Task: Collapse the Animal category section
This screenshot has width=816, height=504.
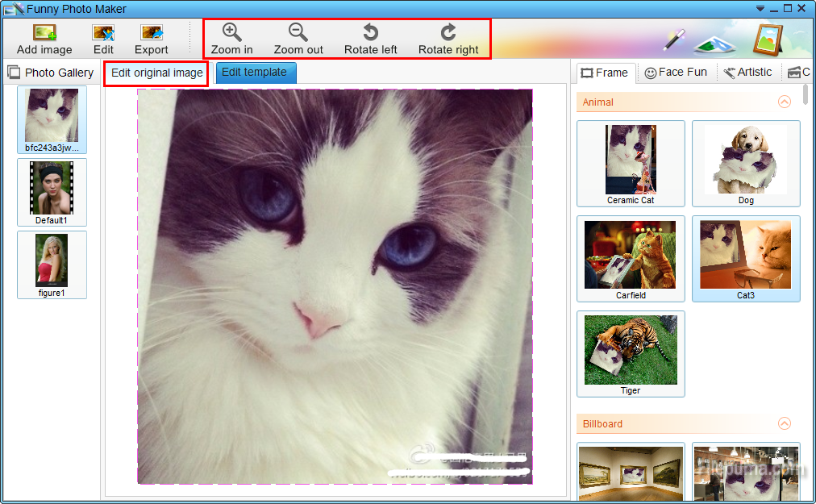Action: tap(784, 102)
